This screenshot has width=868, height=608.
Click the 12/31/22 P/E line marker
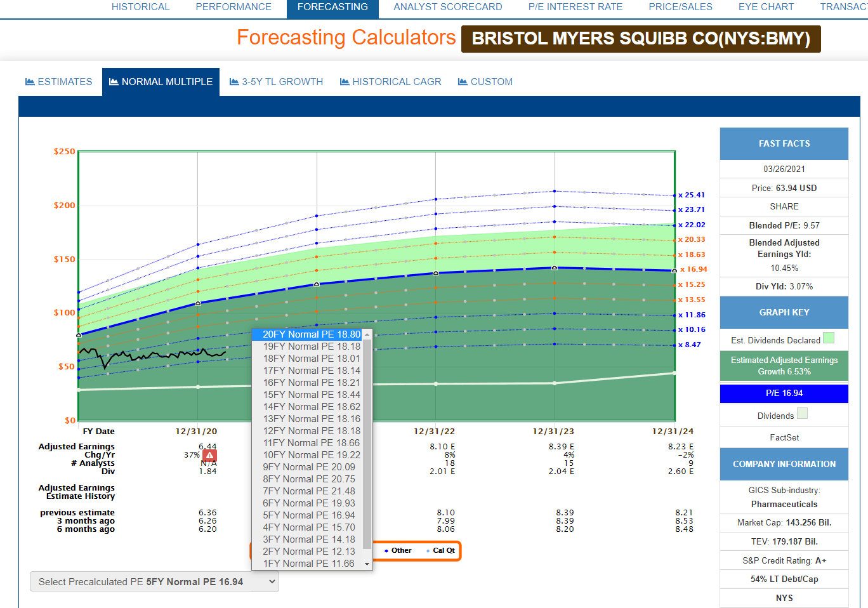[436, 273]
